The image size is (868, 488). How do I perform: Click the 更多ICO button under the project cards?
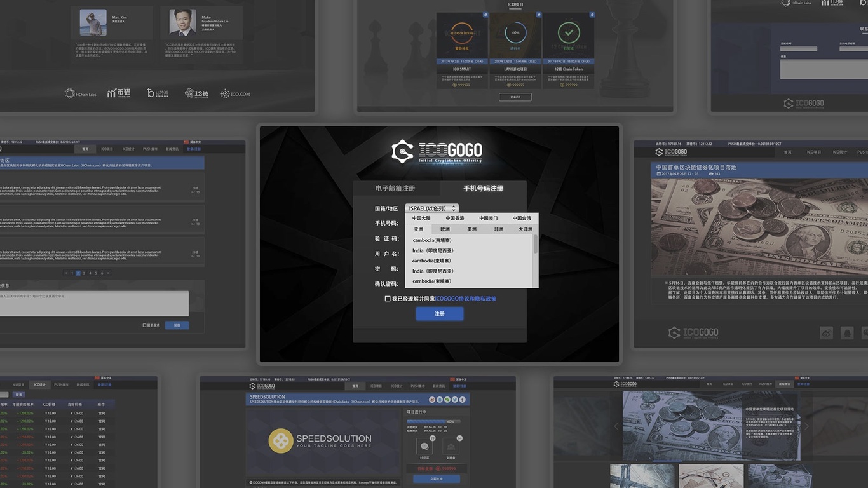pos(515,97)
